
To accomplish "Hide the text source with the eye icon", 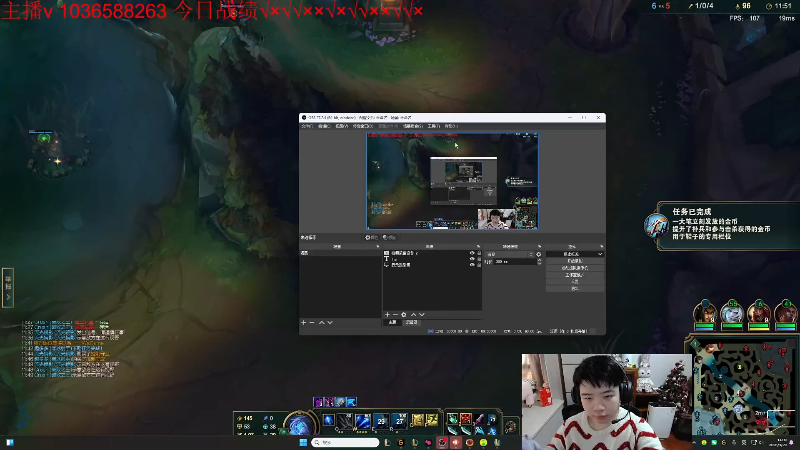I will point(472,259).
